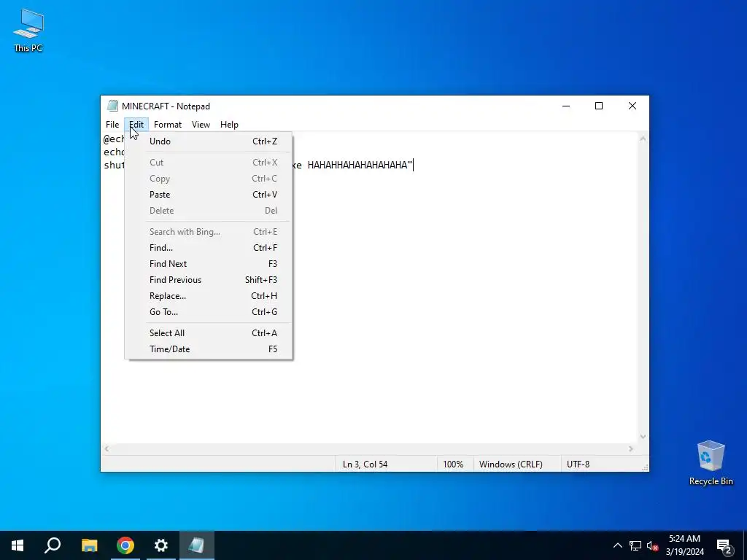This screenshot has width=747, height=560.
Task: Open the This PC desktop icon
Action: point(28,30)
